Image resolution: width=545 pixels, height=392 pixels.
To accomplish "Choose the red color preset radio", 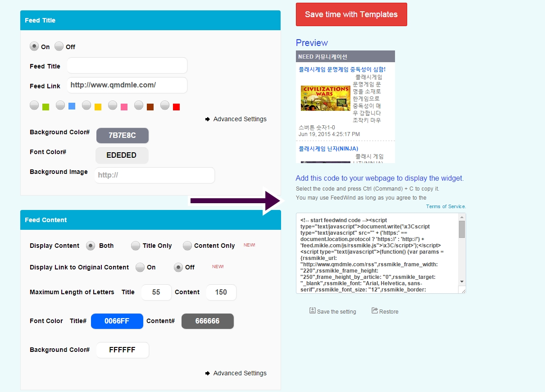I will [x=165, y=105].
